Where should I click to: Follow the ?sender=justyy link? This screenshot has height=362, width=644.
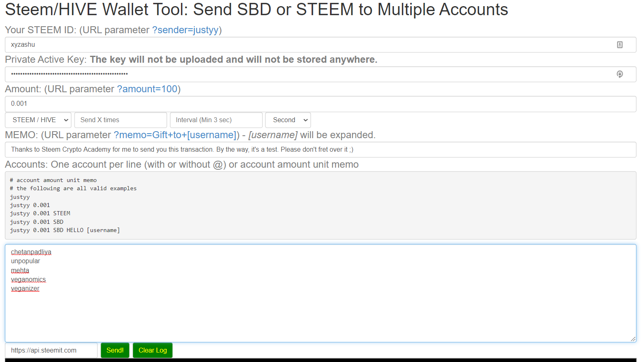coord(185,30)
